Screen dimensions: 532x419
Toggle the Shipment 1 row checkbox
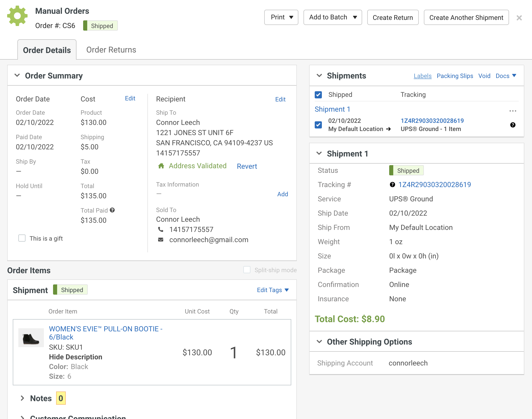click(x=318, y=125)
